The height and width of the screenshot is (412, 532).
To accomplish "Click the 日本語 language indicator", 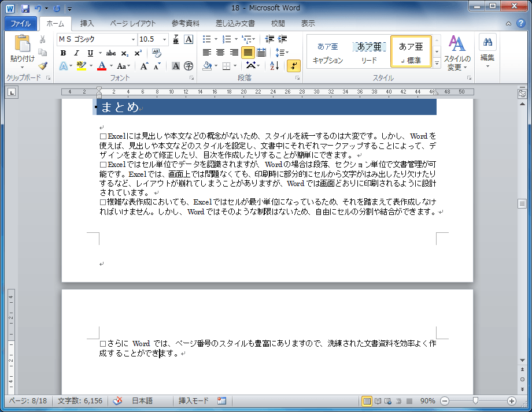I will tap(142, 401).
